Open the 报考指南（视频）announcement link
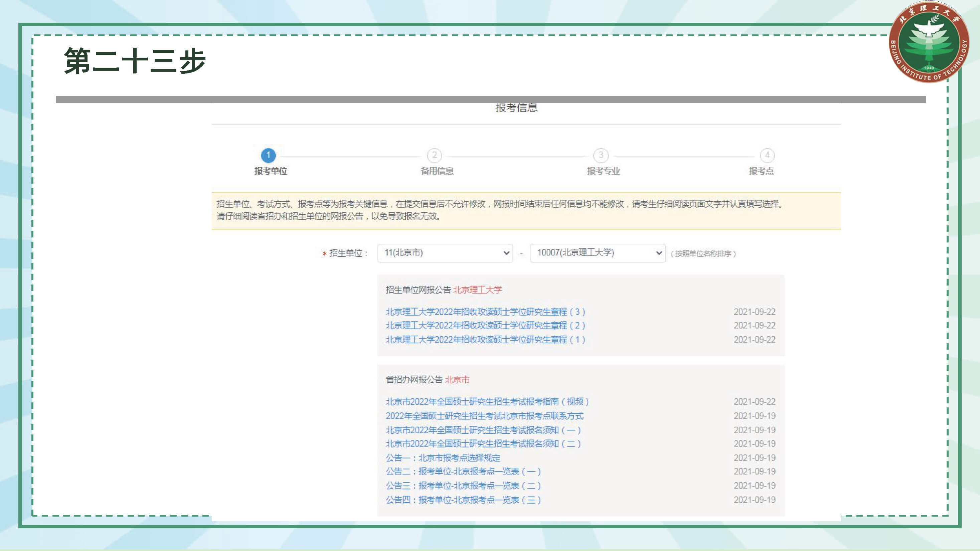Image resolution: width=980 pixels, height=551 pixels. pos(487,401)
